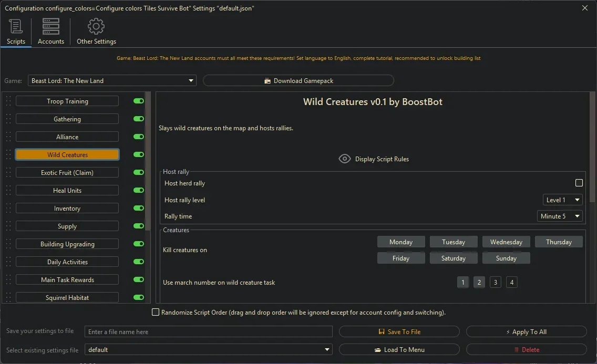Close the configuration window
597x364 pixels.
tap(585, 8)
